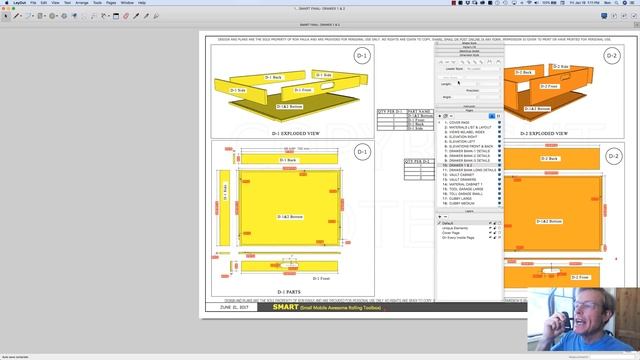Open the Edit menu
The width and height of the screenshot is (640, 360).
pyautogui.click(x=44, y=2)
